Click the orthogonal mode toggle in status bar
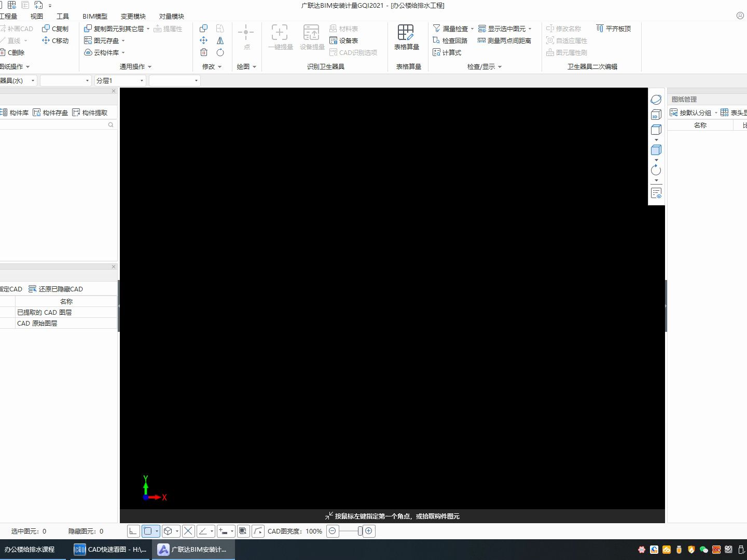 [133, 531]
